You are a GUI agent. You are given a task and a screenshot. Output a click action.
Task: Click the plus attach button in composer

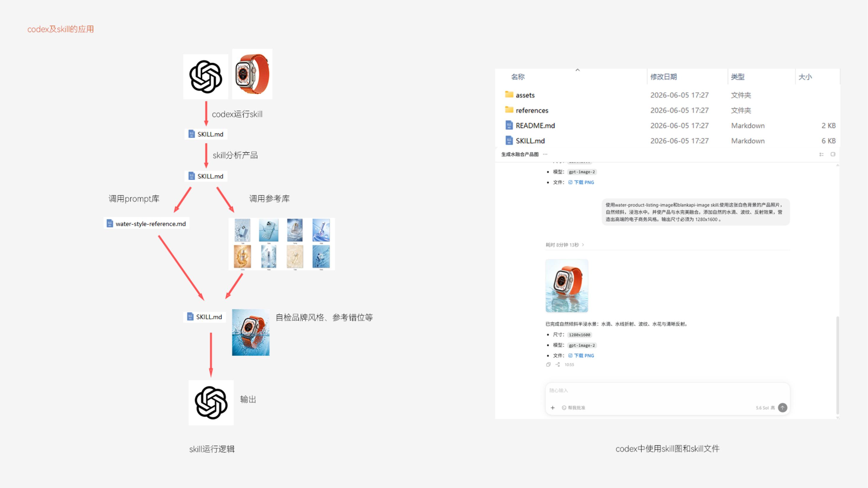[553, 408]
